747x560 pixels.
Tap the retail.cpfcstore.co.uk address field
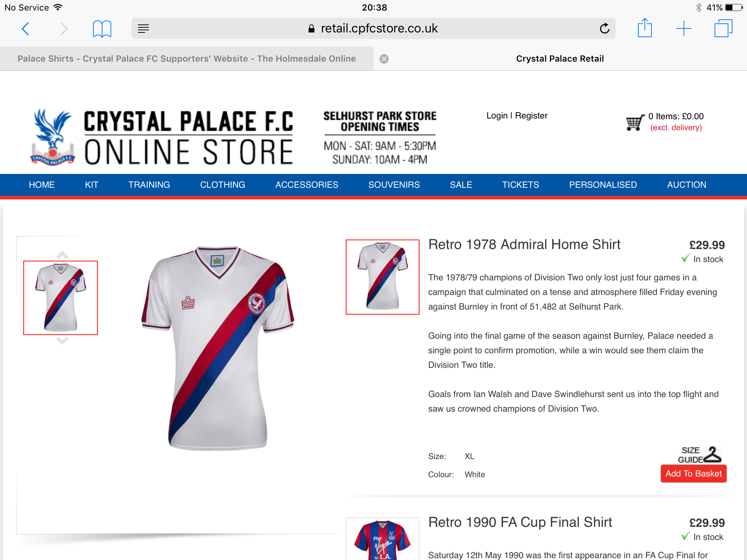[x=373, y=28]
